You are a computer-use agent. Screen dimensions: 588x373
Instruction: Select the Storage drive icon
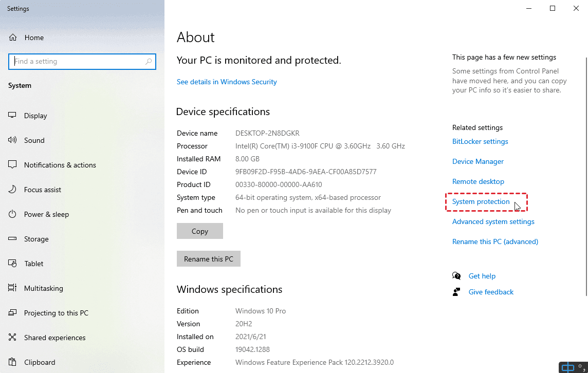(x=13, y=239)
